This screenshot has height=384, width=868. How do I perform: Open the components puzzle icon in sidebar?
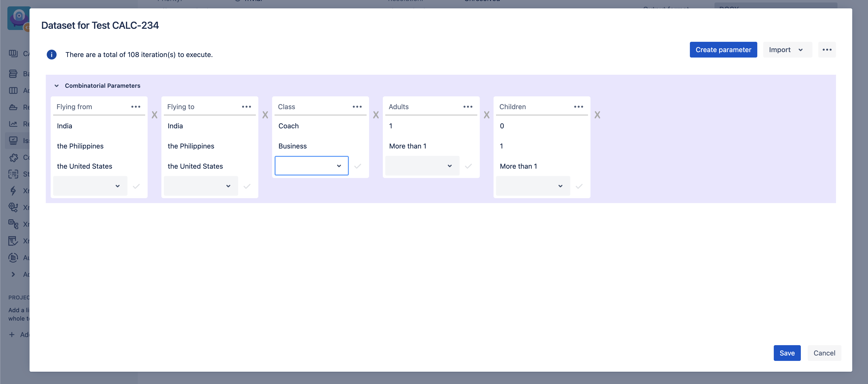[13, 158]
